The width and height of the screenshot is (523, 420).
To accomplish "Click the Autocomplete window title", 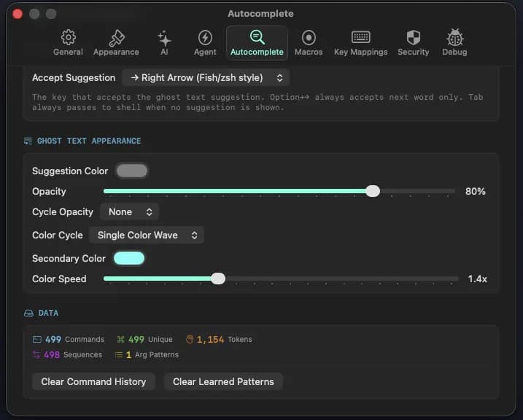I will (x=261, y=14).
